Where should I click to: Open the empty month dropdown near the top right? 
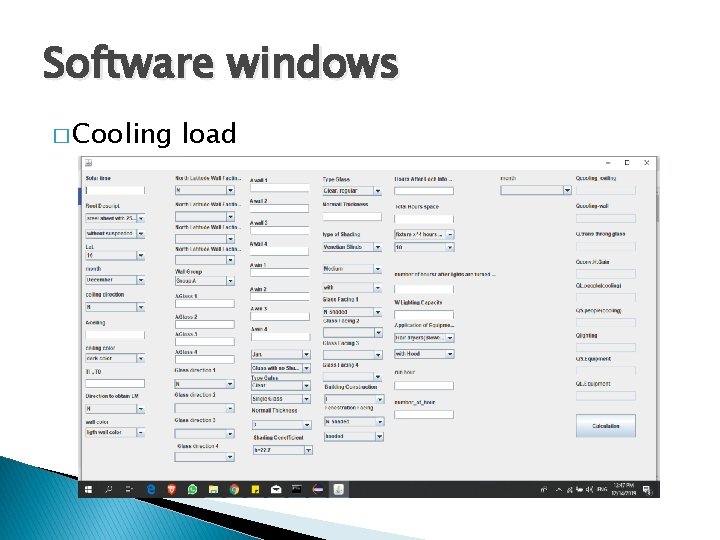tap(536, 190)
